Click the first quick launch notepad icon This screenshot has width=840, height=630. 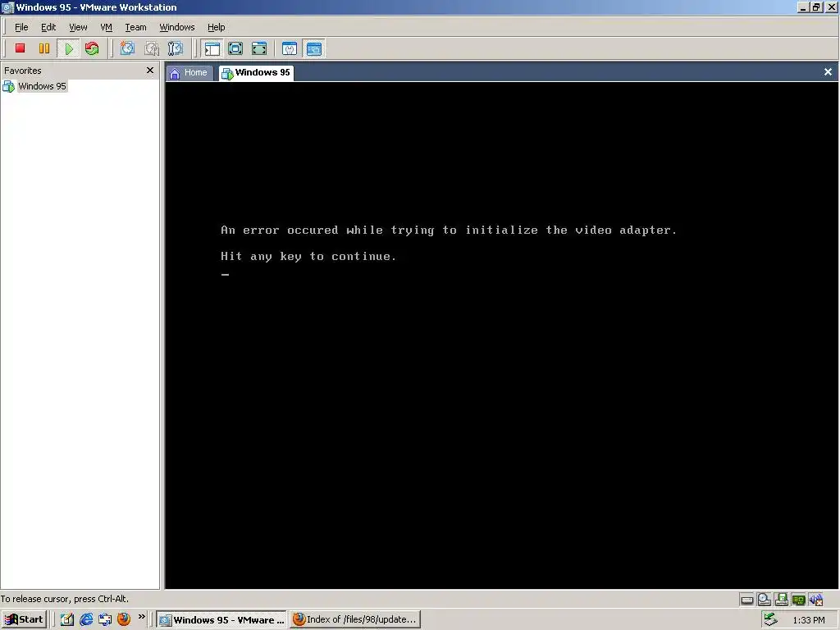coord(66,619)
